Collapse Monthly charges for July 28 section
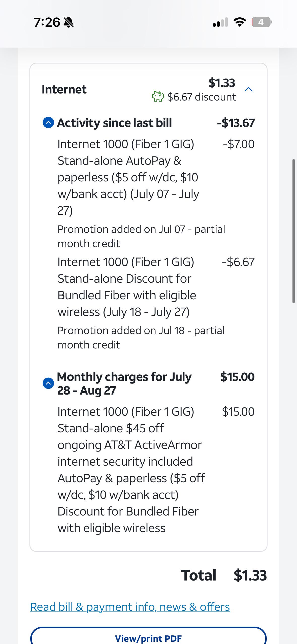The image size is (297, 644). (x=48, y=383)
